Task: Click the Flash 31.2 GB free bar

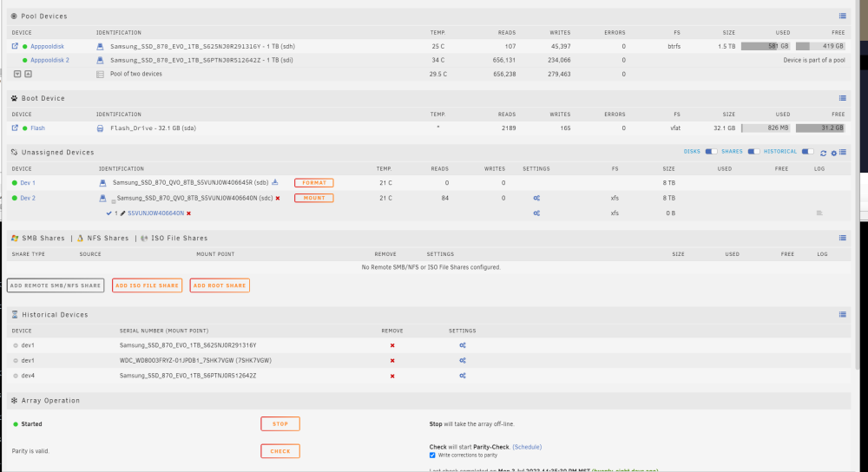Action: [821, 128]
